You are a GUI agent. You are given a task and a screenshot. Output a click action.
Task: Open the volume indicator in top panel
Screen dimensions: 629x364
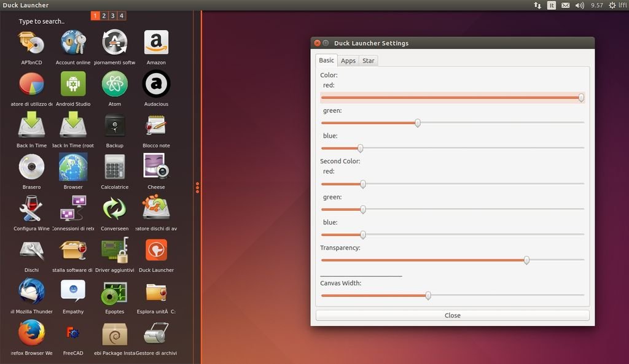point(579,5)
